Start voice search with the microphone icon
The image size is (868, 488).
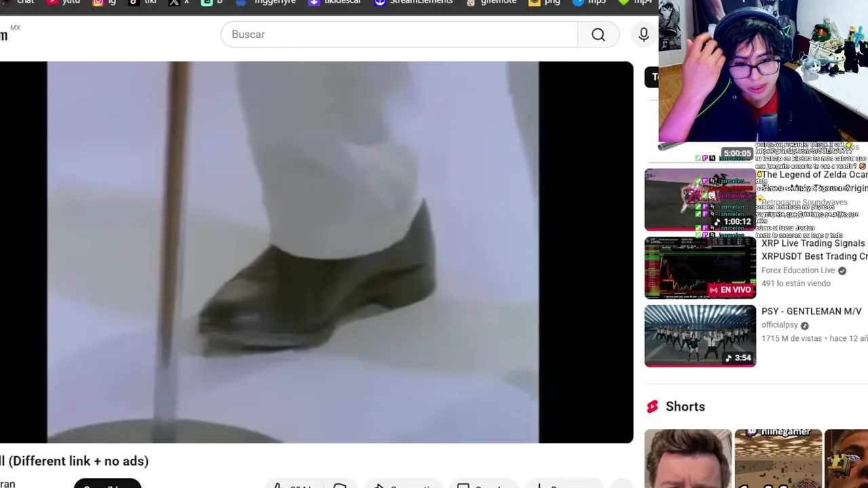[644, 35]
